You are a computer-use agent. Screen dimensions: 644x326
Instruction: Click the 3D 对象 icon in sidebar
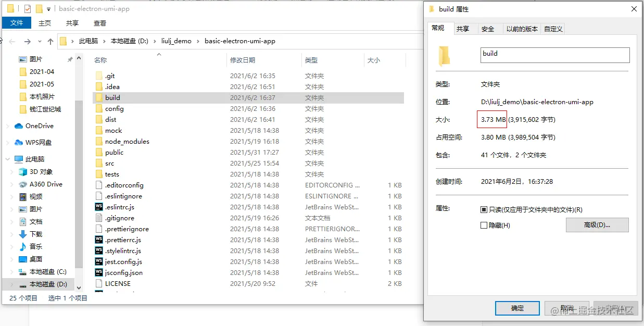tap(23, 172)
